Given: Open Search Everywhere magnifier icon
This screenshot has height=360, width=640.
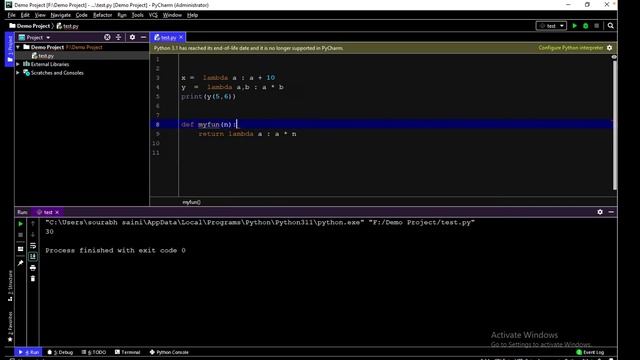Looking at the screenshot, I should coord(611,26).
